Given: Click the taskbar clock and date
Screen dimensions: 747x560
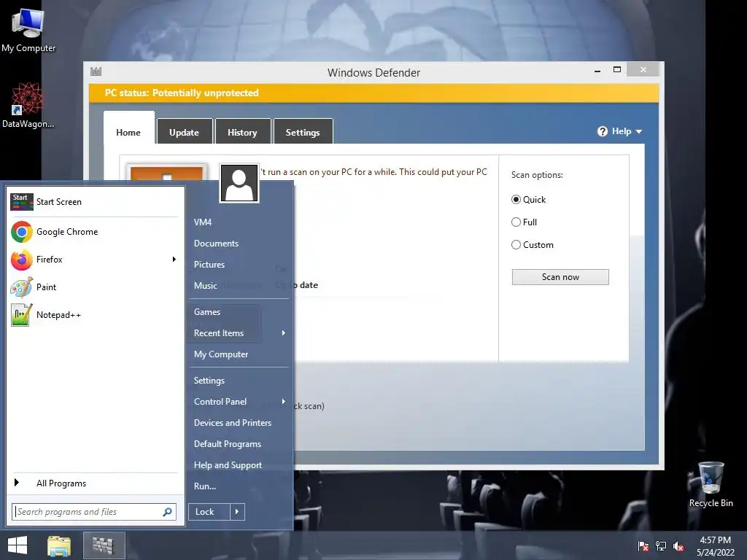Looking at the screenshot, I should click(715, 545).
